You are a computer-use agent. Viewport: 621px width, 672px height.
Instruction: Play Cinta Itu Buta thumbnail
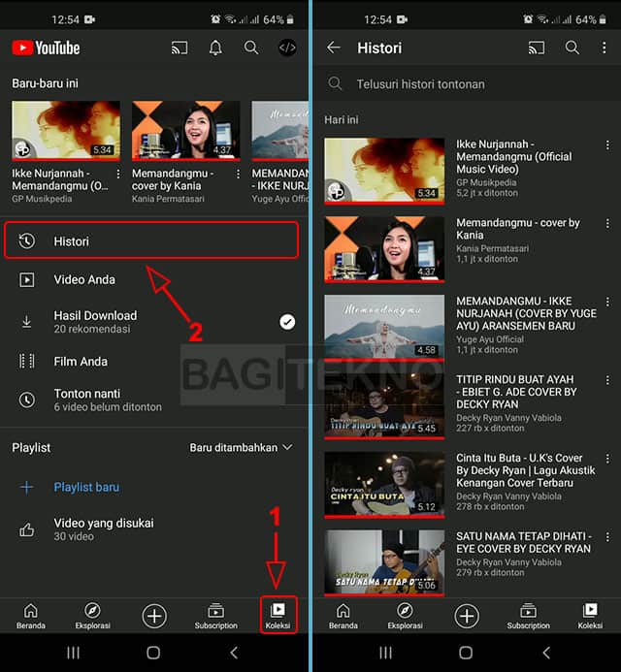click(x=384, y=485)
